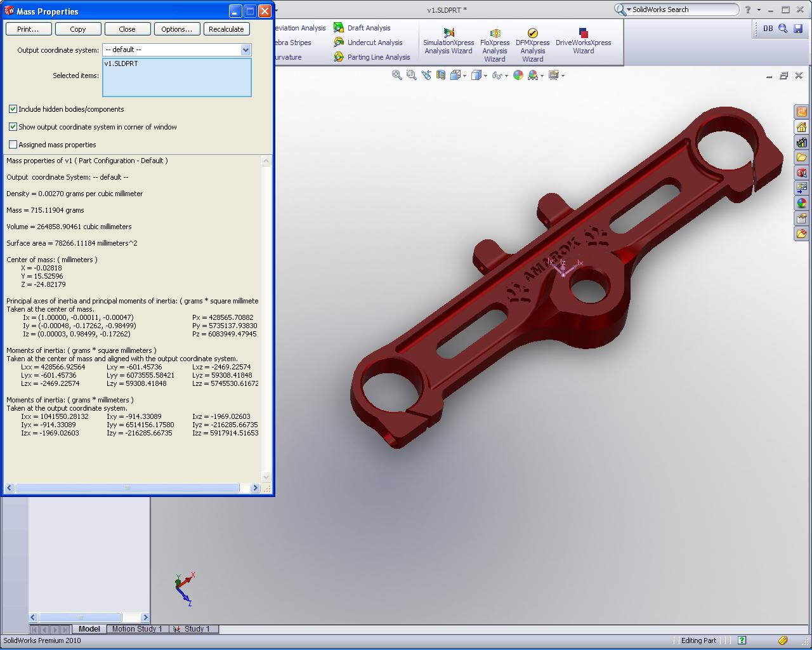Screen dimensions: 812x650
Task: Open SolidWorks Search type dropdown arrow
Action: tap(629, 10)
